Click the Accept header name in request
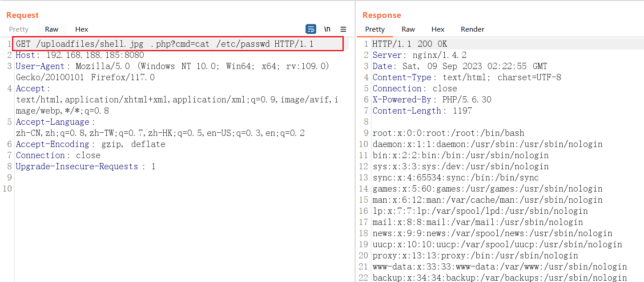 click(x=30, y=89)
